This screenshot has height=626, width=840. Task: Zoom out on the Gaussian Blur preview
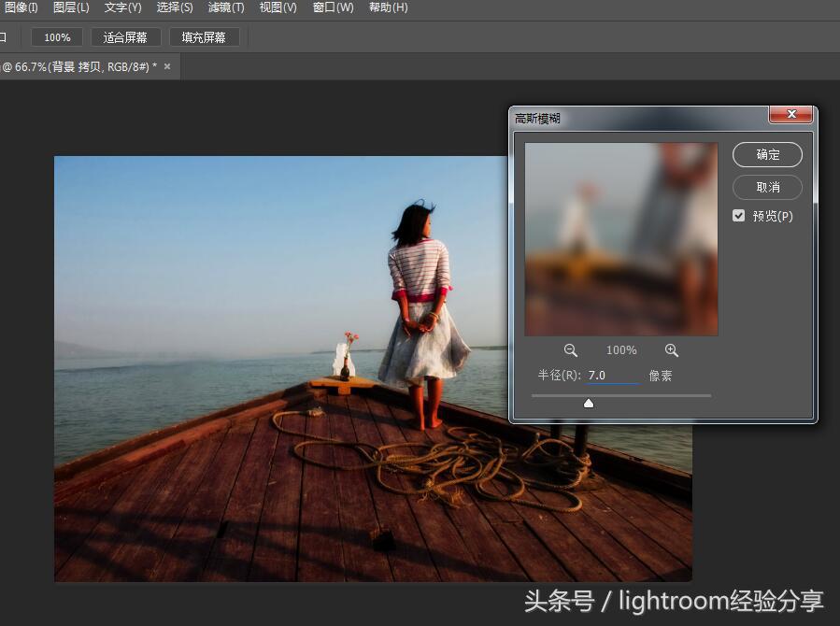tap(571, 350)
